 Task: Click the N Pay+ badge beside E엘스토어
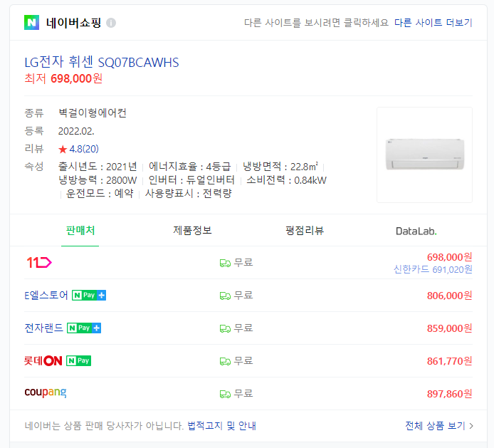[x=89, y=296]
